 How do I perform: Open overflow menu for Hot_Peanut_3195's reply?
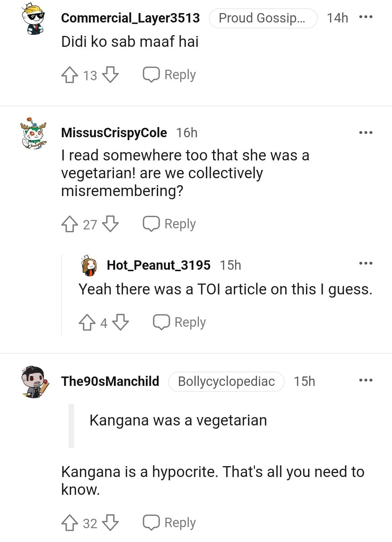366,264
